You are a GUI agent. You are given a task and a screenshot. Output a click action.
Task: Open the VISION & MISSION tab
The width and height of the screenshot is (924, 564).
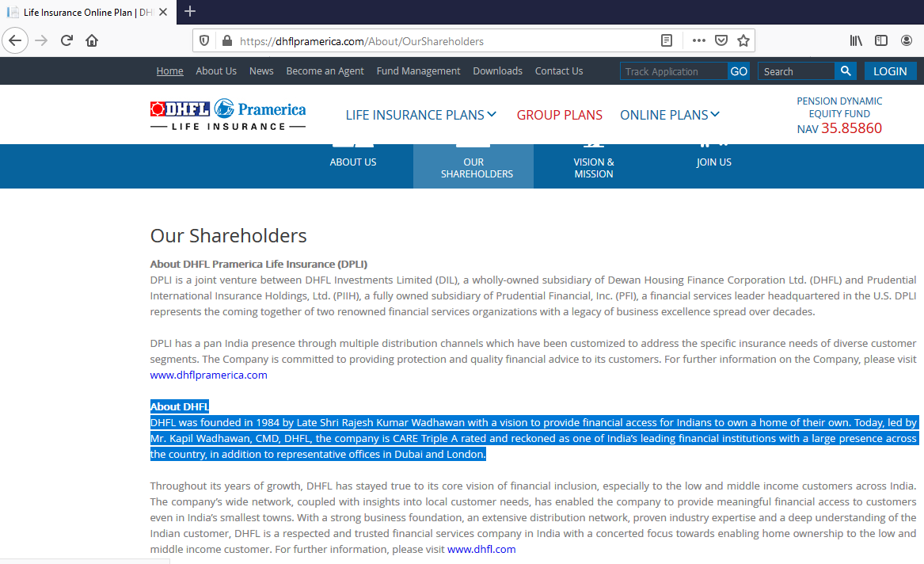pos(593,167)
